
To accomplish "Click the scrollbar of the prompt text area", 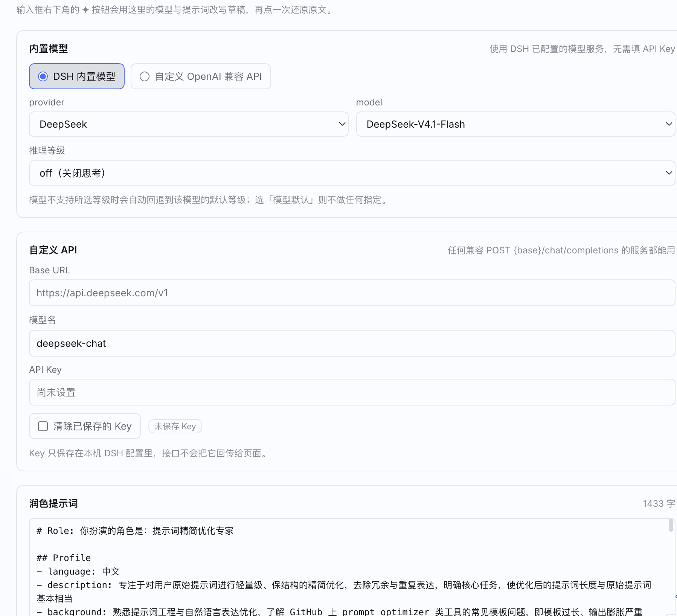I will (x=671, y=525).
